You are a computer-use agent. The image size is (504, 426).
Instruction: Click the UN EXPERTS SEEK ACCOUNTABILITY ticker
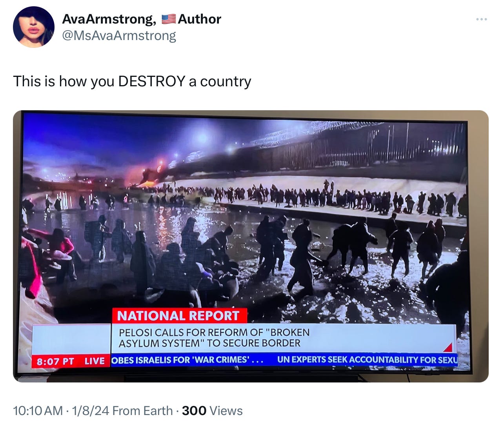coord(367,359)
